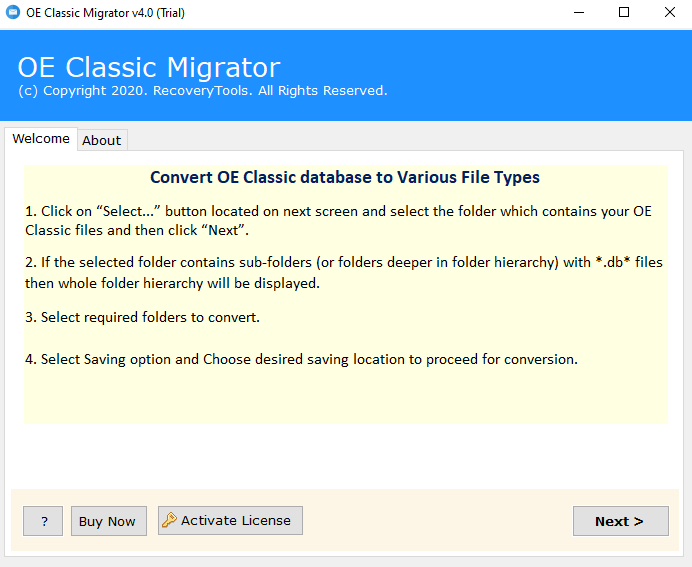Image resolution: width=692 pixels, height=567 pixels.
Task: Click the Next > button
Action: pyautogui.click(x=621, y=521)
